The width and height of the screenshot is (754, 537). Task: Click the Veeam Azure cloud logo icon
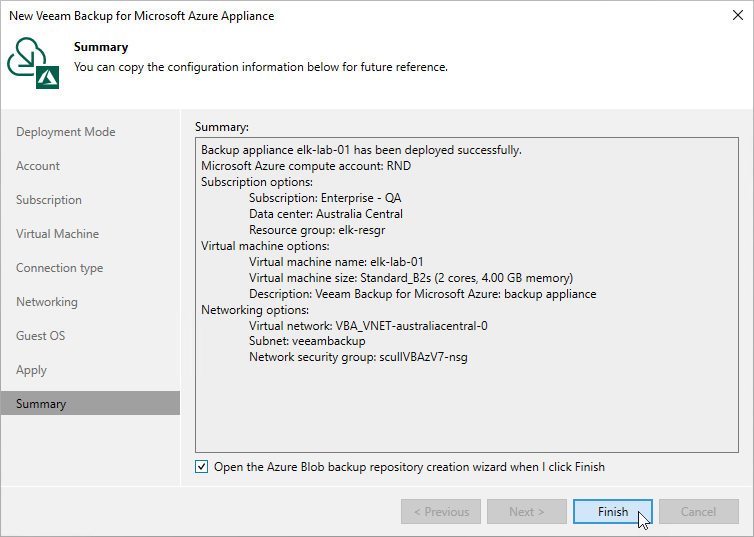(x=33, y=63)
